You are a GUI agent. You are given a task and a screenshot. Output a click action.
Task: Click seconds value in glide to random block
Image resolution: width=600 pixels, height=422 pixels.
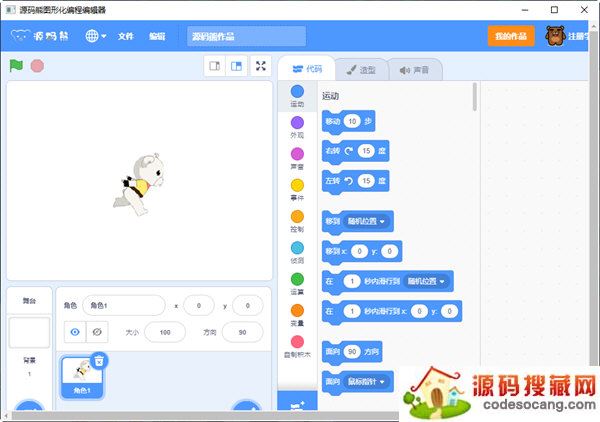352,281
